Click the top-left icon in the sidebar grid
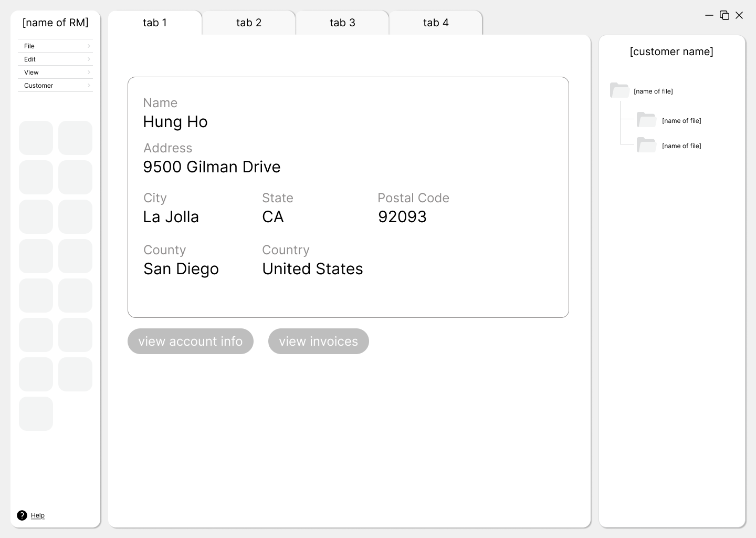The image size is (756, 538). click(x=36, y=138)
